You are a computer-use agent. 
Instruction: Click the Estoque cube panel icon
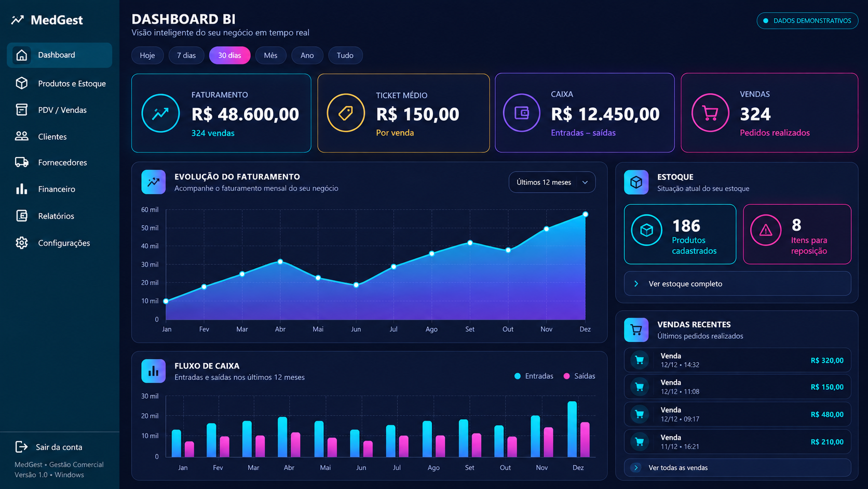(x=636, y=182)
